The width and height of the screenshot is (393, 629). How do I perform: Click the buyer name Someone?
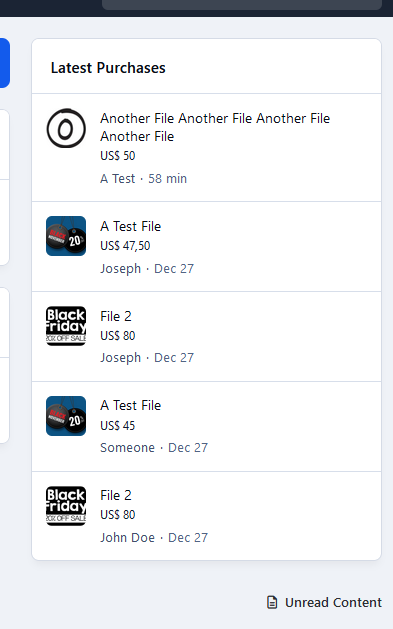click(x=127, y=447)
